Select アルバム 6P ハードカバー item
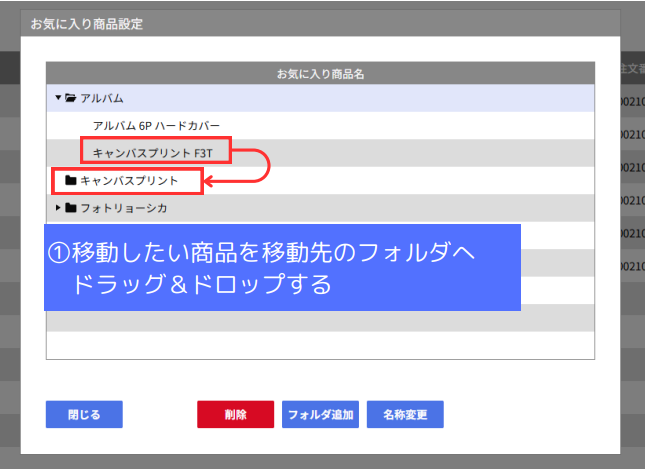 [x=155, y=125]
